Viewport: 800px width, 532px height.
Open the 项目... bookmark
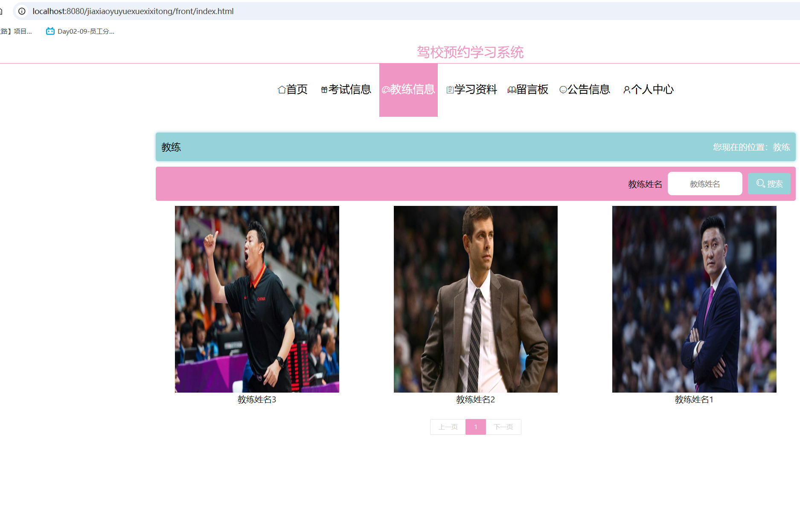tap(16, 31)
